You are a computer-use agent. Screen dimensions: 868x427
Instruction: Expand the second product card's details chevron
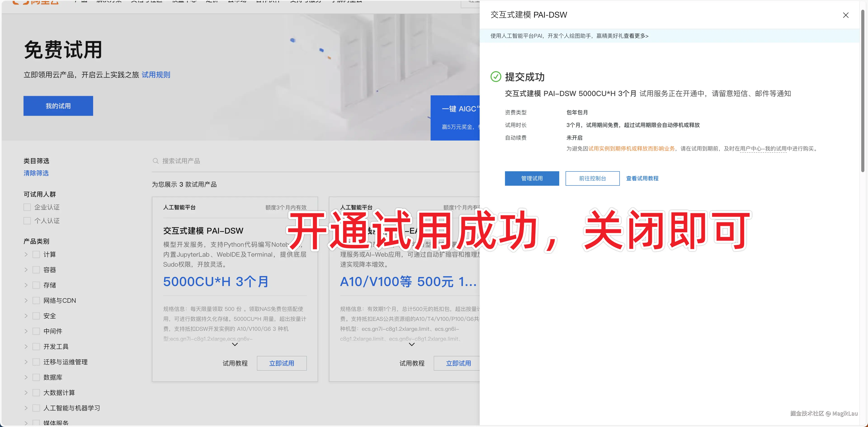point(411,344)
